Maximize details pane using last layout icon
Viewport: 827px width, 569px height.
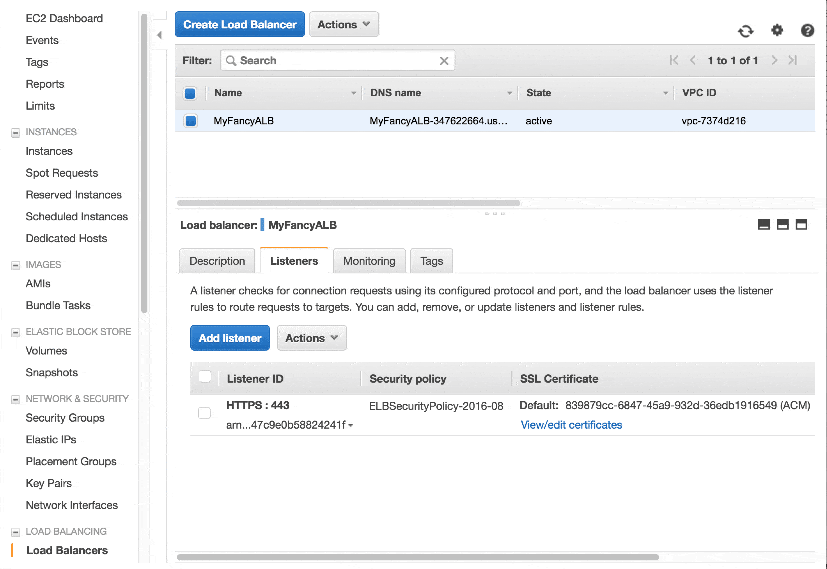801,225
